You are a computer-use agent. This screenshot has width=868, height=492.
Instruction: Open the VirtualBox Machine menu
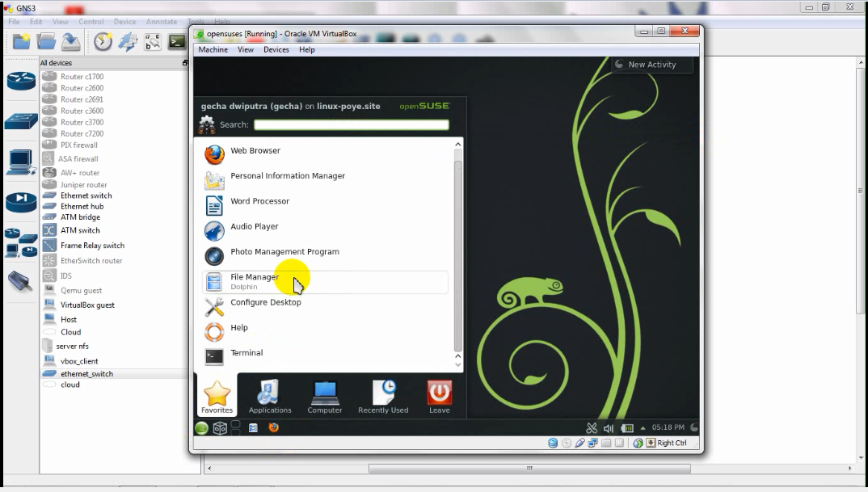point(213,50)
